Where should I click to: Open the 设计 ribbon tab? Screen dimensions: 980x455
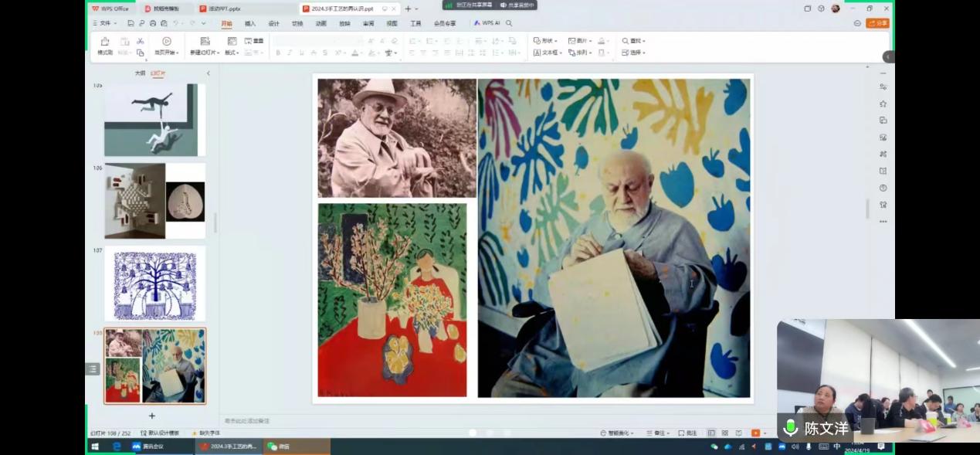pos(273,23)
